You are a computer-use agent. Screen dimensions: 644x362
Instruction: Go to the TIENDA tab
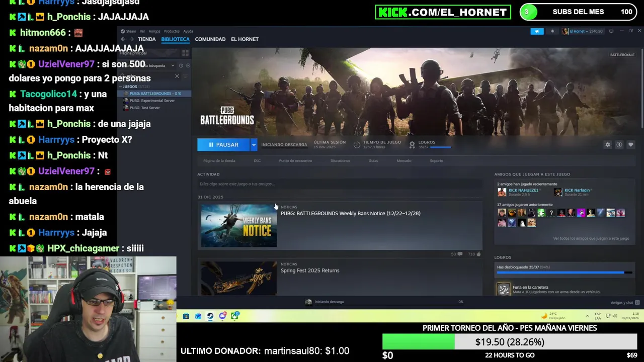pyautogui.click(x=146, y=39)
